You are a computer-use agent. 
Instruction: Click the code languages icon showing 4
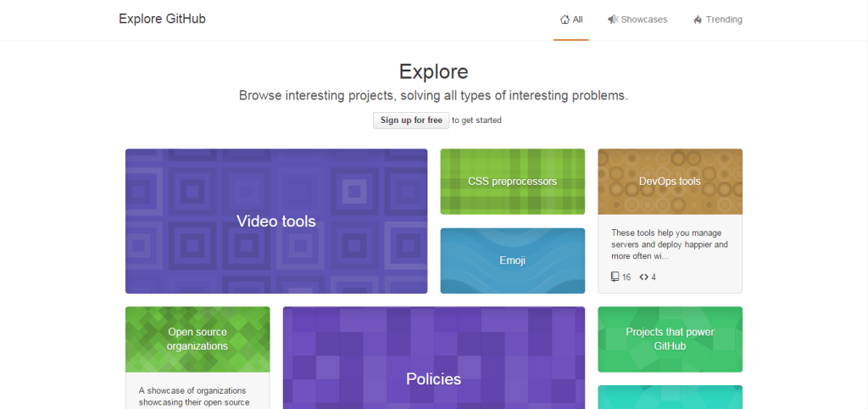pos(643,277)
